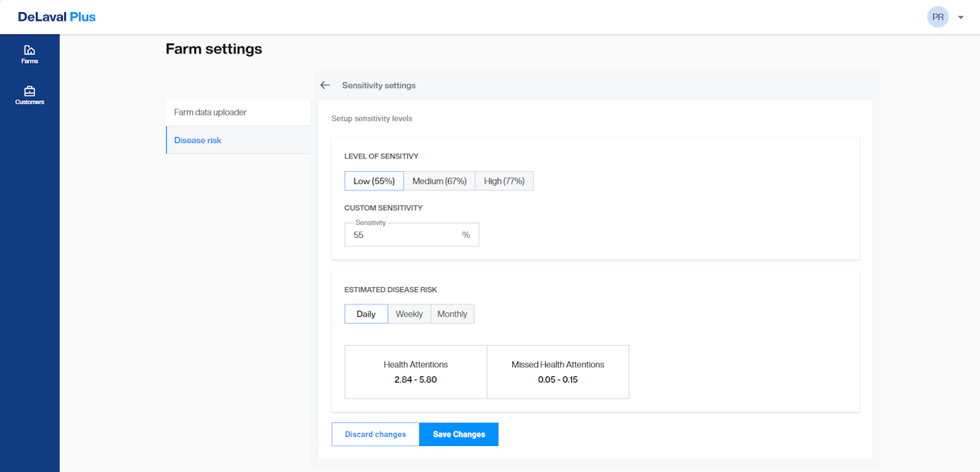Select High (77%) sensitivity level
The width and height of the screenshot is (980, 472).
click(504, 181)
